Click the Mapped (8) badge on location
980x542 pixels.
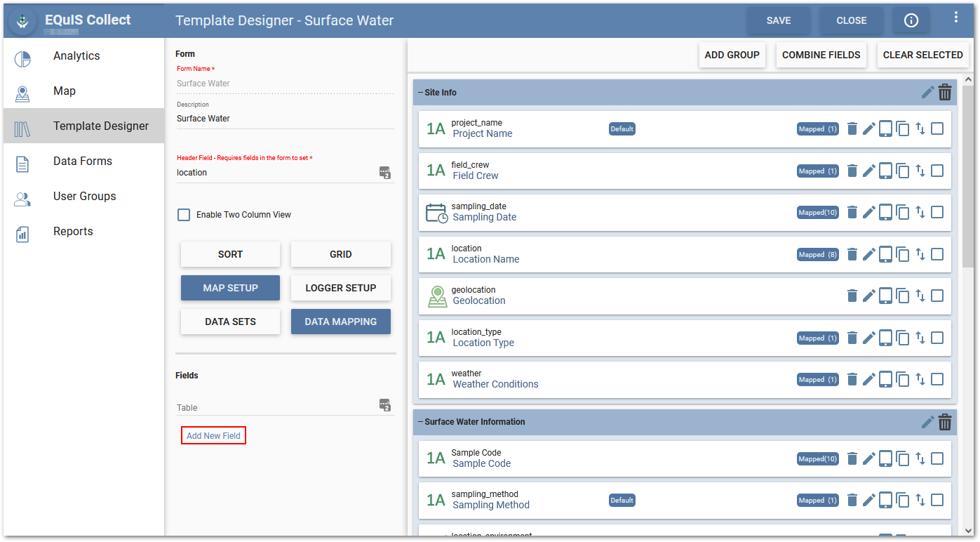tap(817, 254)
